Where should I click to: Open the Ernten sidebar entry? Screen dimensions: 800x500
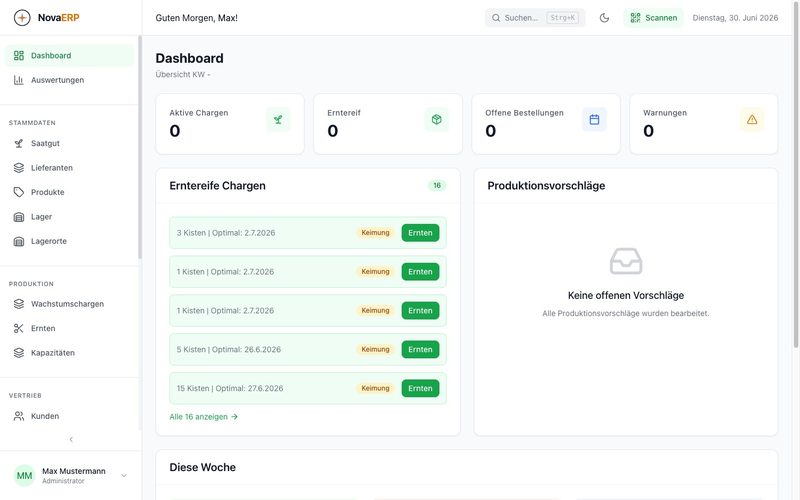point(69,329)
